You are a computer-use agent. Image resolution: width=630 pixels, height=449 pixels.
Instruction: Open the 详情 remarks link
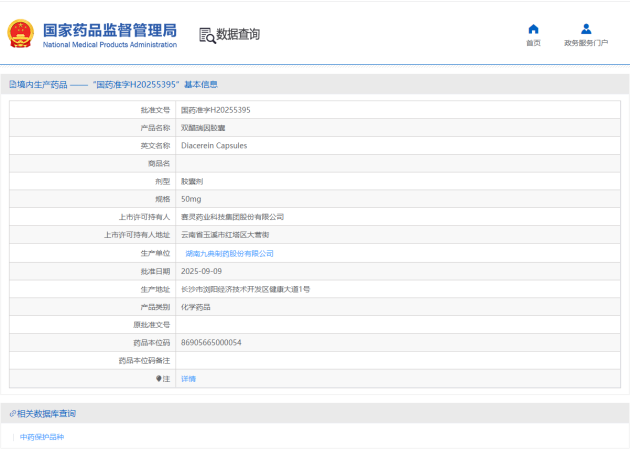(x=188, y=379)
